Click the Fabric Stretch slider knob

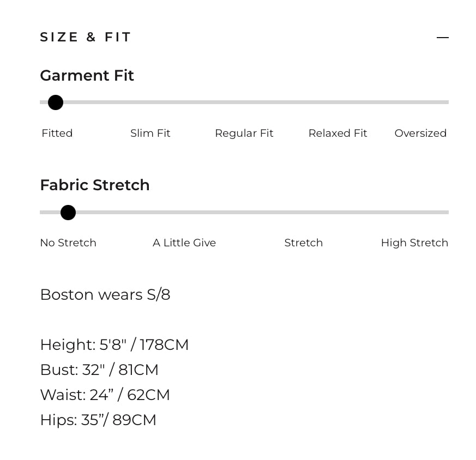point(68,213)
